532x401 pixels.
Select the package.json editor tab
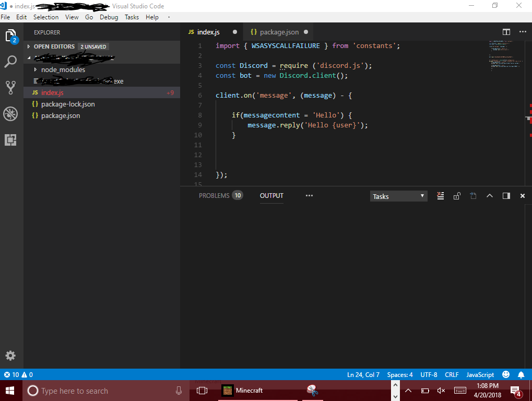point(279,32)
